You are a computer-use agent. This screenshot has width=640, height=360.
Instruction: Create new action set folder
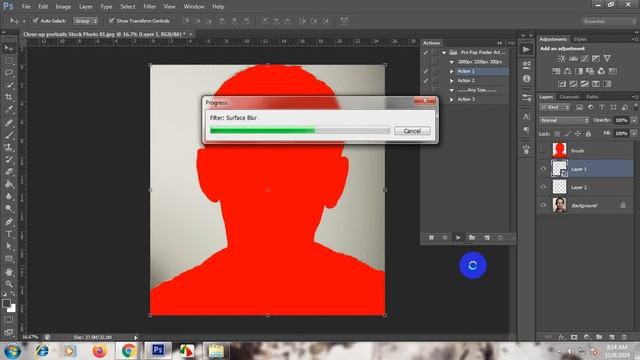pos(472,238)
